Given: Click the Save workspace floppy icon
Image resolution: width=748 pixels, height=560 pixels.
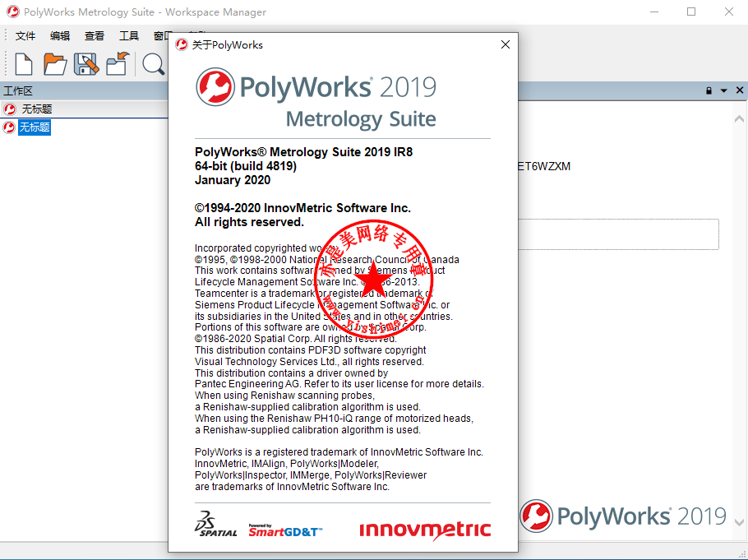Looking at the screenshot, I should pos(86,64).
